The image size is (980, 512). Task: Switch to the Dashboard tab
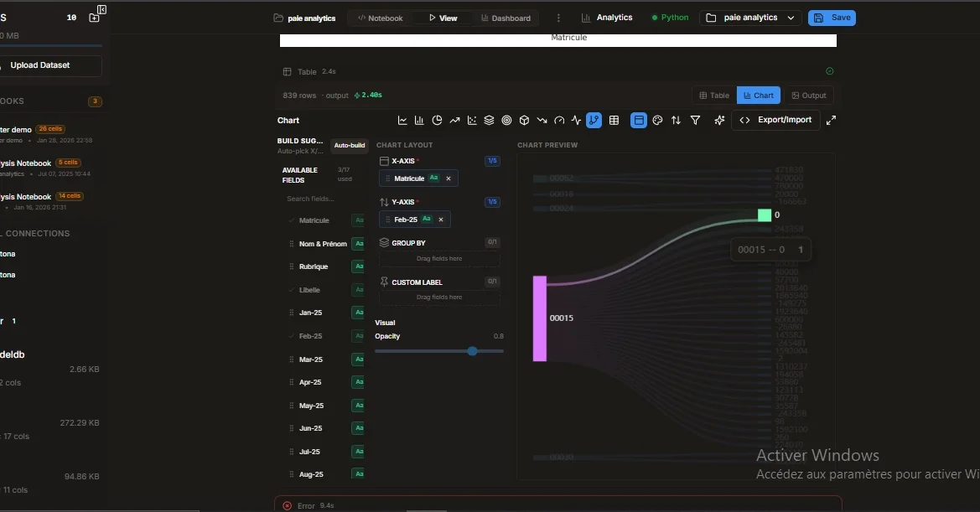point(506,18)
